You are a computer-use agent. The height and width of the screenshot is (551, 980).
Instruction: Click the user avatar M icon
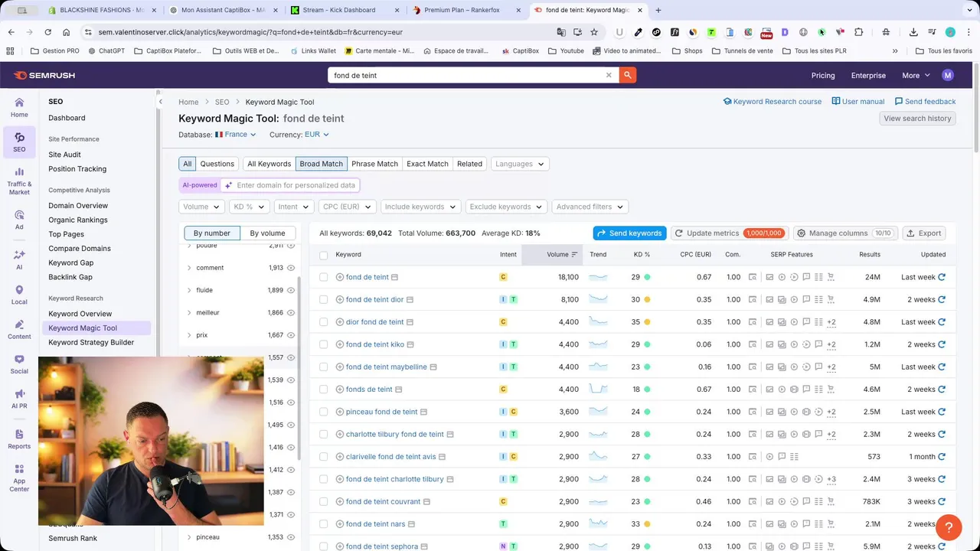pos(948,75)
